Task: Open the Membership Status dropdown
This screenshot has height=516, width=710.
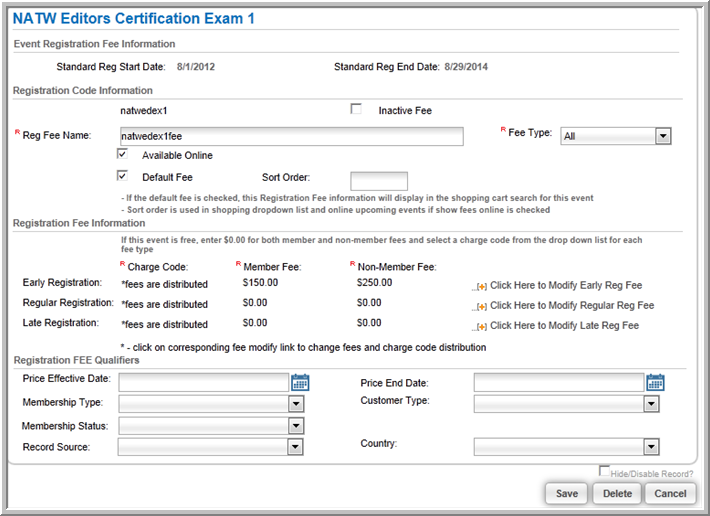Action: tap(211, 425)
